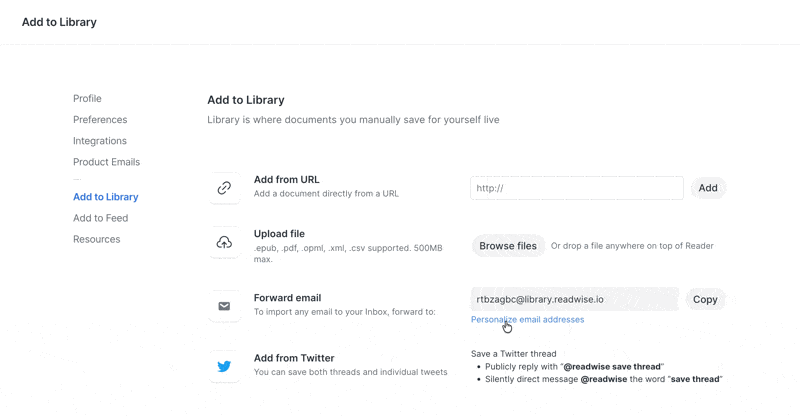Open Integrations from the sidebar
This screenshot has width=800, height=416.
100,141
